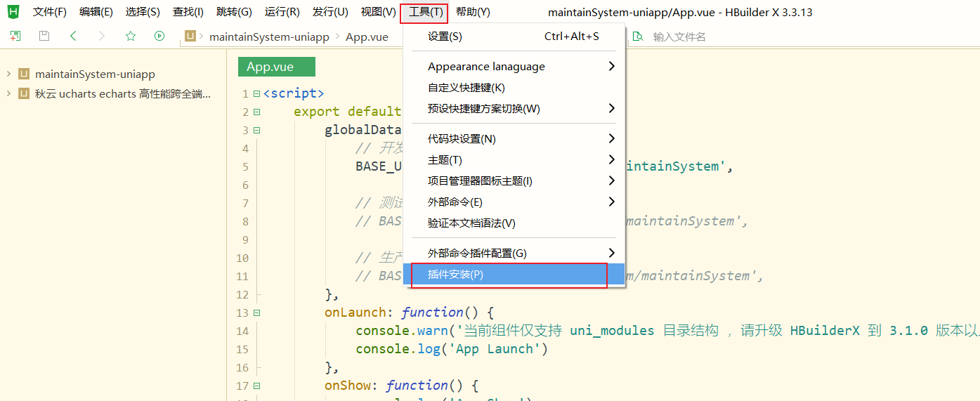Open 主题(T) submenu
980x401 pixels.
coord(514,159)
